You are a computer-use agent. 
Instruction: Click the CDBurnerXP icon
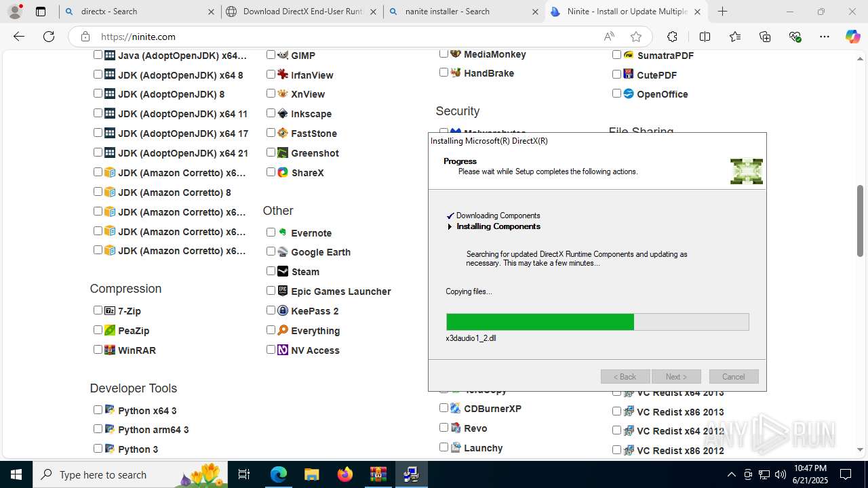point(456,408)
